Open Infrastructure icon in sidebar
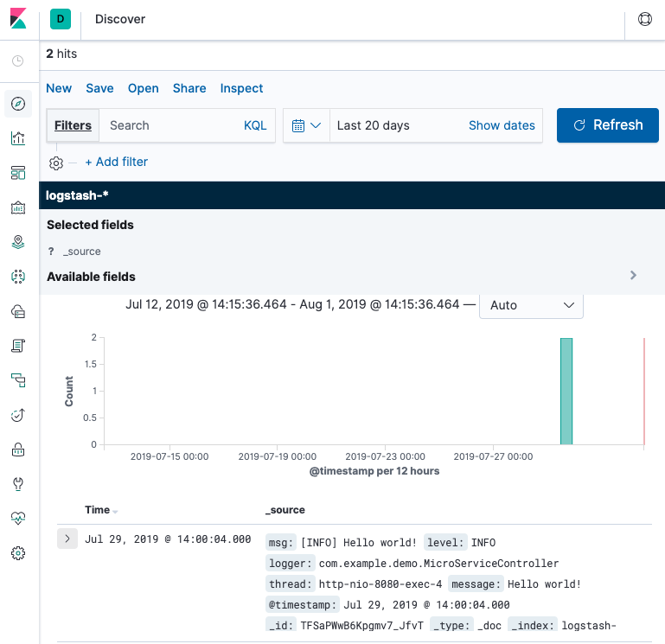Viewport: 665px width, 644px height. click(18, 311)
